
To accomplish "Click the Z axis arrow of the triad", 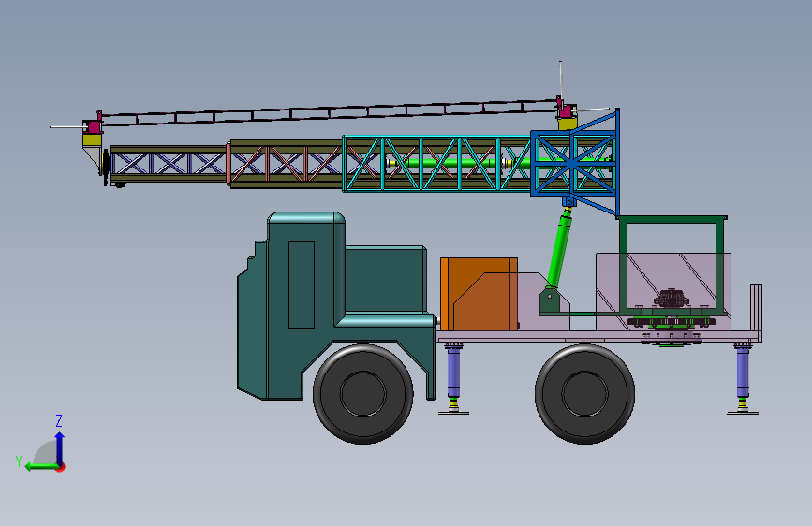I will [x=60, y=447].
